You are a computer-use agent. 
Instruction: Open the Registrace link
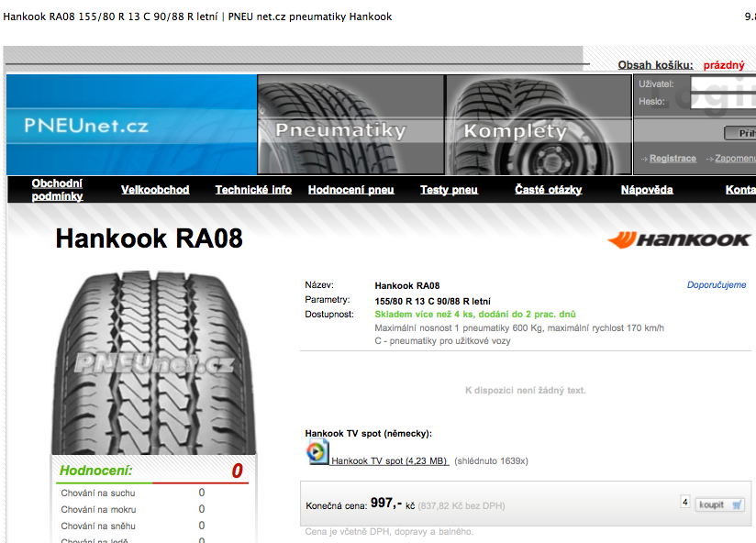[x=673, y=159]
